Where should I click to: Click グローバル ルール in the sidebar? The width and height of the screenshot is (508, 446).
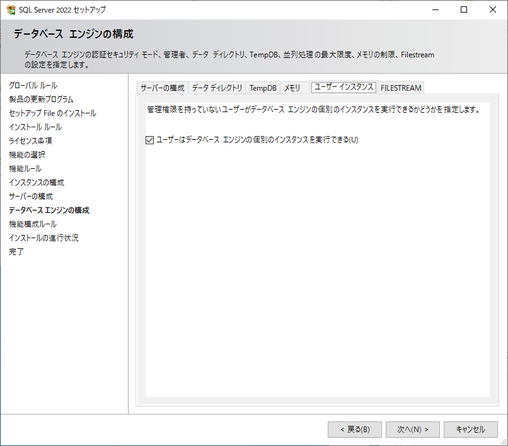click(33, 85)
